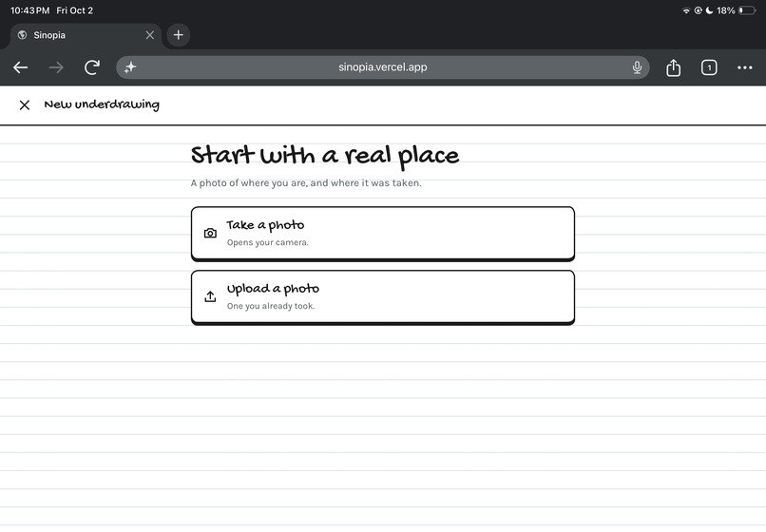This screenshot has height=532, width=766.
Task: Click the browser forward arrow
Action: point(56,67)
